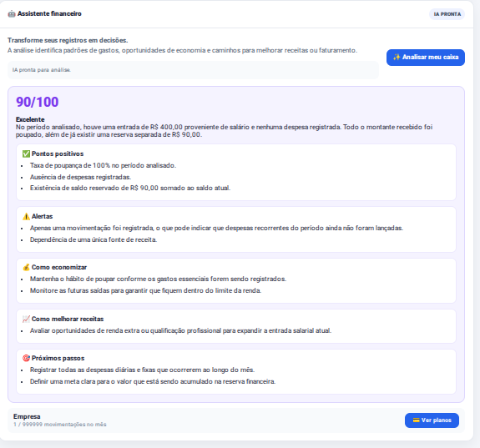Click the Analisar meu caixa button

426,58
